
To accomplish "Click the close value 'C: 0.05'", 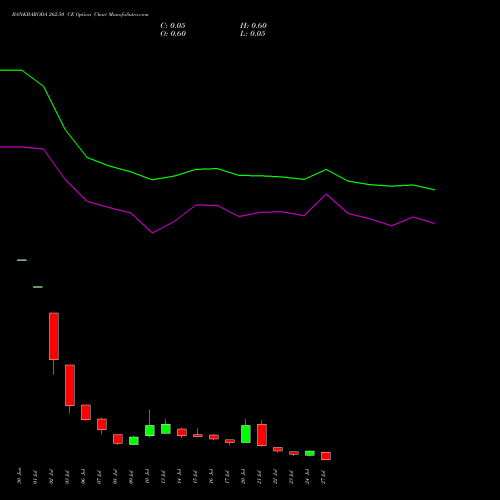I will (x=173, y=26).
